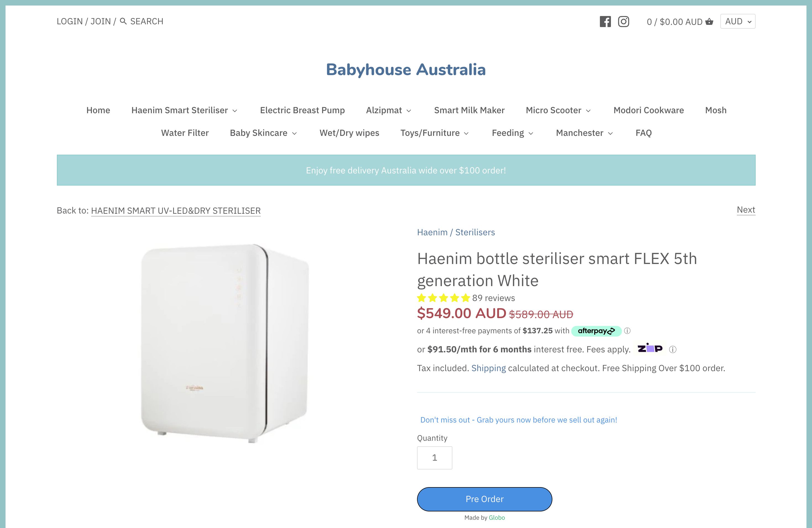This screenshot has width=812, height=528.
Task: Go to the Home menu item
Action: pyautogui.click(x=98, y=110)
